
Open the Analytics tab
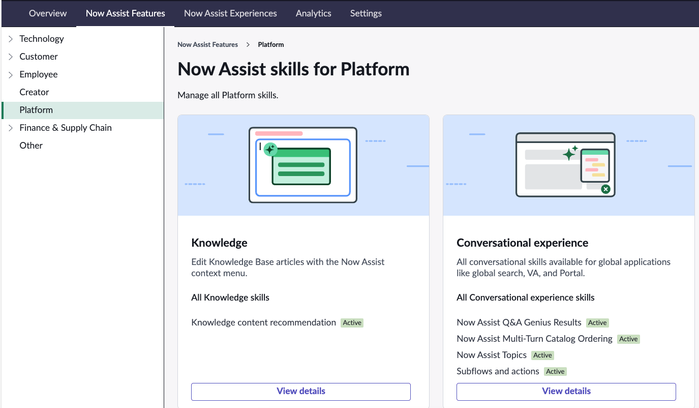[313, 13]
